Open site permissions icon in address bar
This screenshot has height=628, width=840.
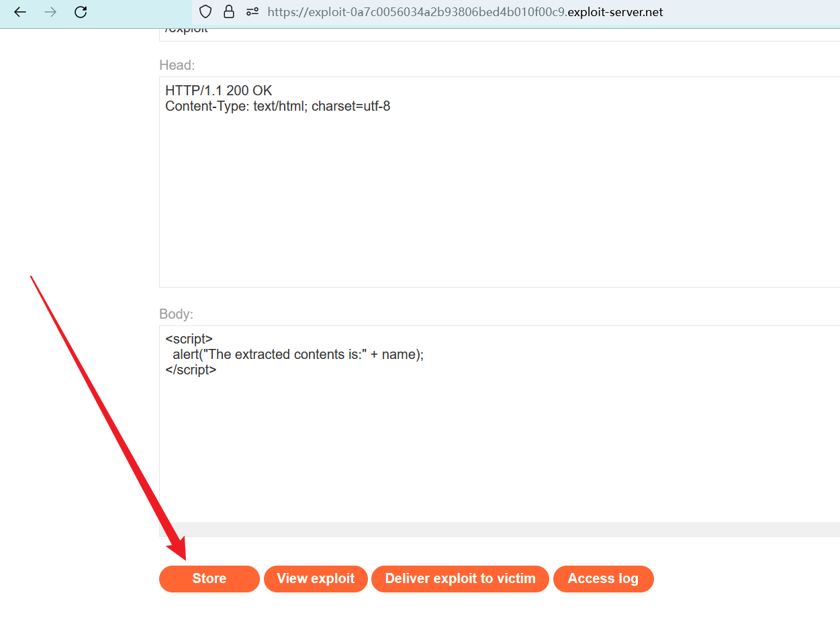(252, 12)
